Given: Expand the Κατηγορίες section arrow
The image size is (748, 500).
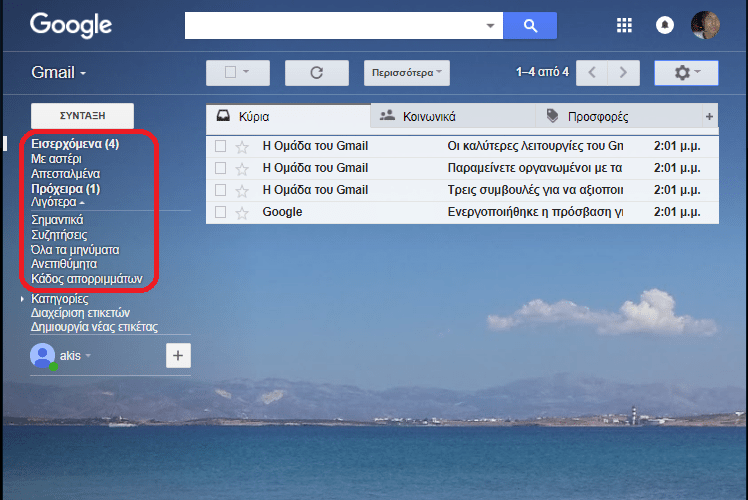Looking at the screenshot, I should coord(22,299).
